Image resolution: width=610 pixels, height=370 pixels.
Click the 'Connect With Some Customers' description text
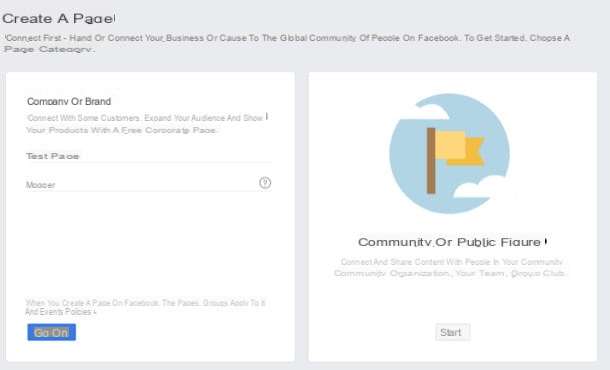(147, 124)
